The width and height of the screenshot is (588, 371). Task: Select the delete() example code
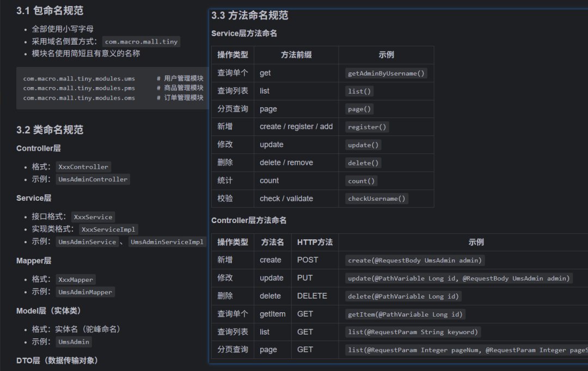363,163
